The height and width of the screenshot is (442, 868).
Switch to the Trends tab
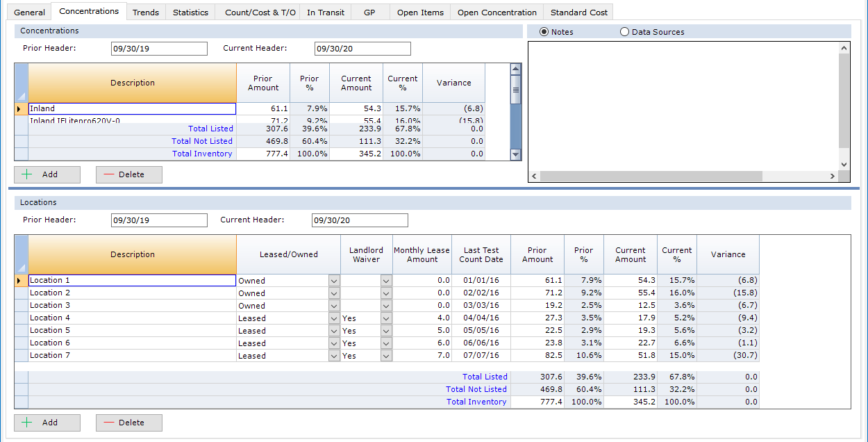146,11
